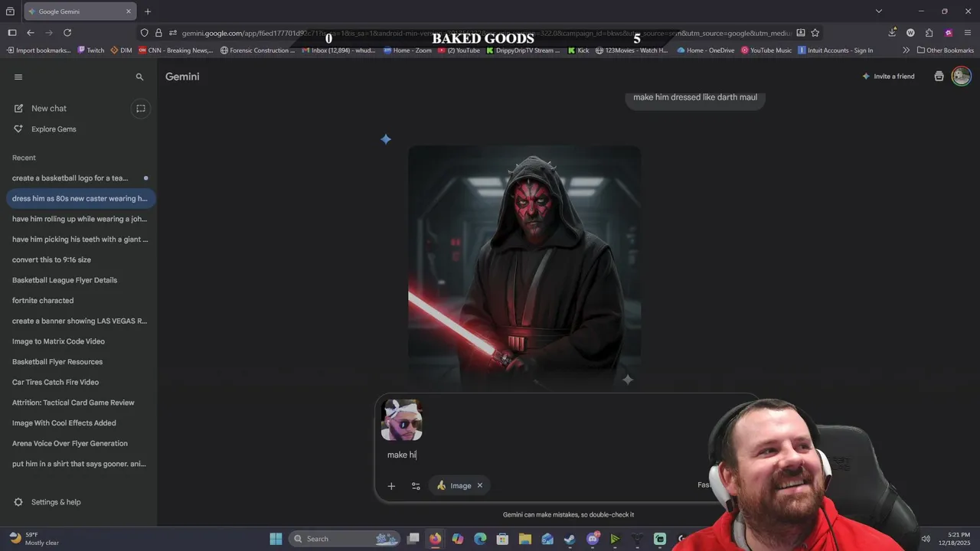This screenshot has height=551, width=980.
Task: Open the Tools sliders icon
Action: click(416, 486)
